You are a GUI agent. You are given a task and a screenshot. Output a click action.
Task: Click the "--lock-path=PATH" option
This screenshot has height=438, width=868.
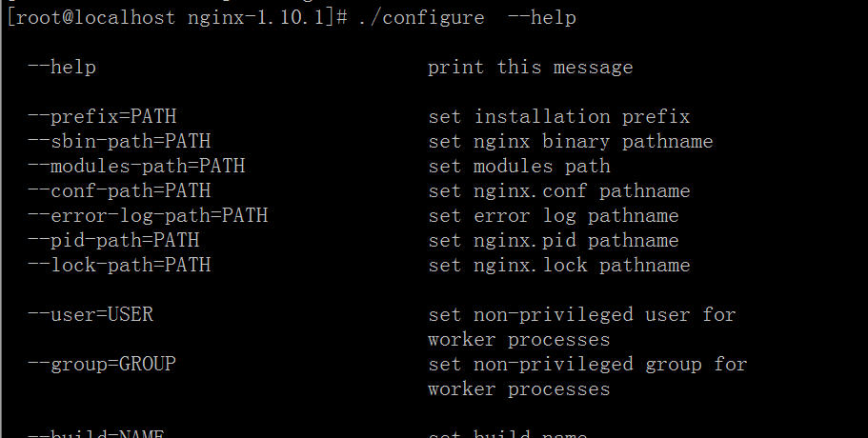(x=119, y=266)
